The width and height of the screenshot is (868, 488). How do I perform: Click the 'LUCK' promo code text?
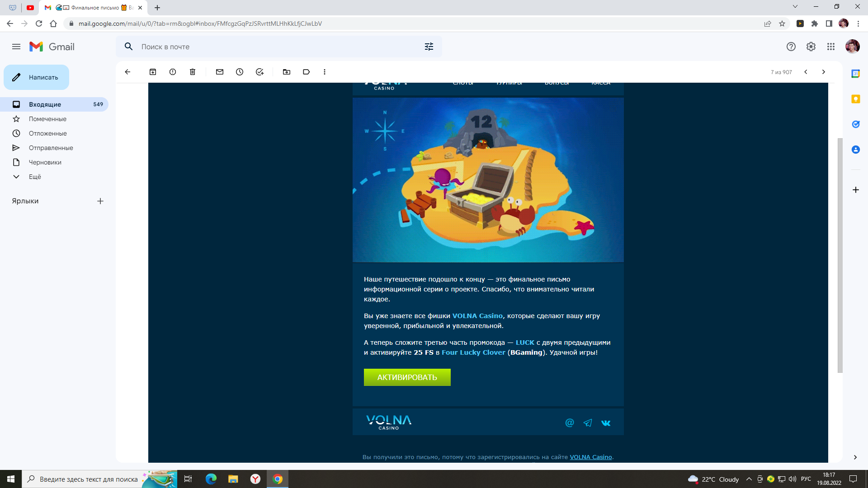525,343
